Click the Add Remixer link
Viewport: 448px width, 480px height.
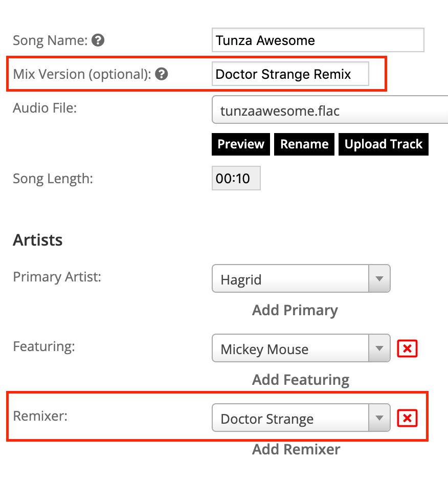pyautogui.click(x=296, y=449)
